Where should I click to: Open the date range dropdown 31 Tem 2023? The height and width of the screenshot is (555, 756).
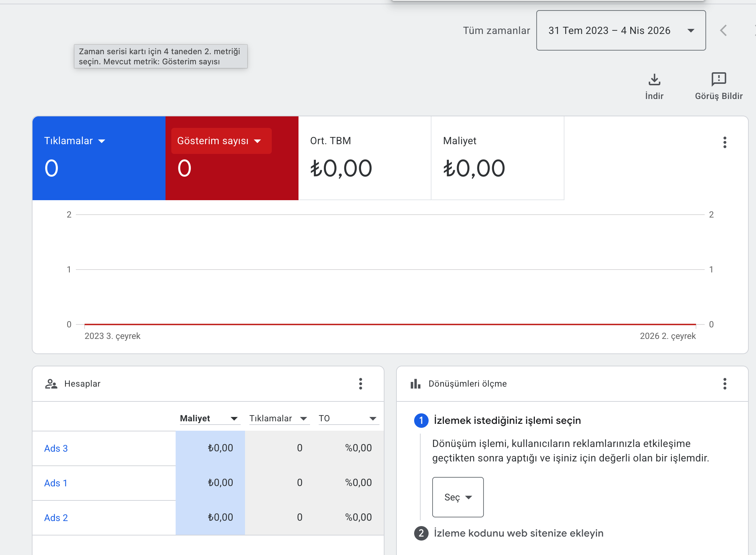coord(621,30)
